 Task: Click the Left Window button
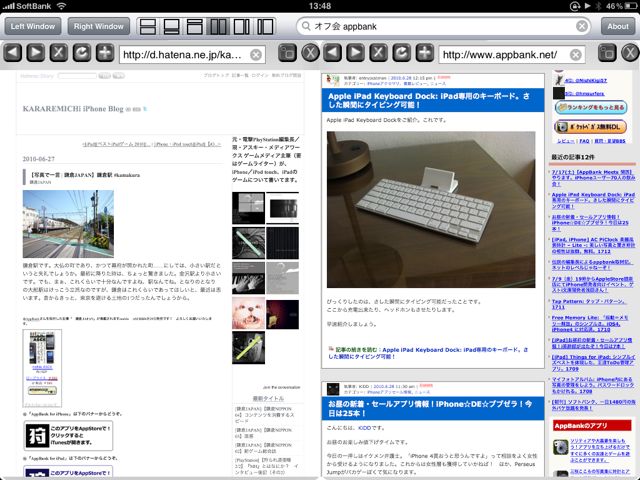33,27
